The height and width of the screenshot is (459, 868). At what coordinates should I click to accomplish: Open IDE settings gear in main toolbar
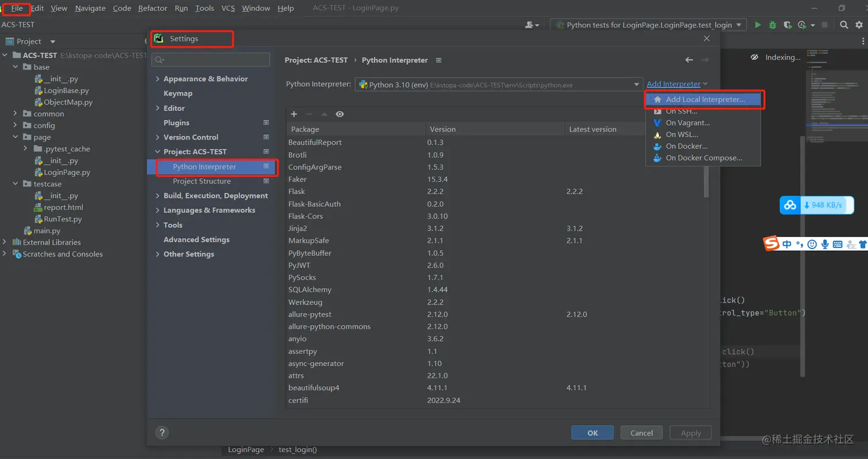coord(859,25)
